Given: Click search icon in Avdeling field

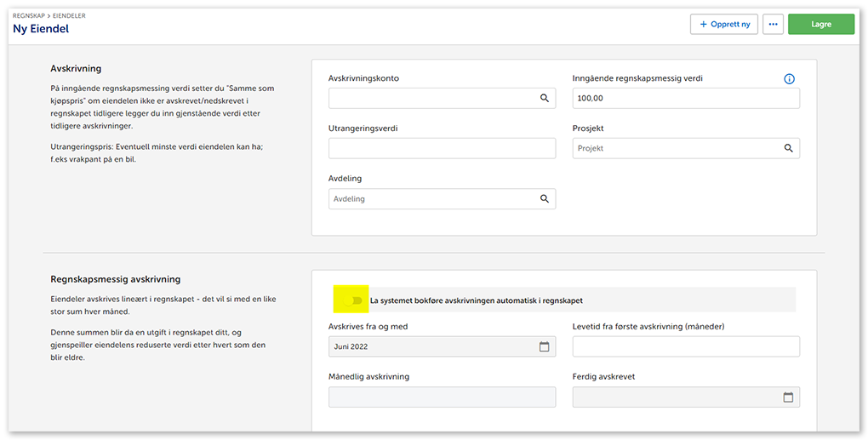Looking at the screenshot, I should tap(545, 199).
